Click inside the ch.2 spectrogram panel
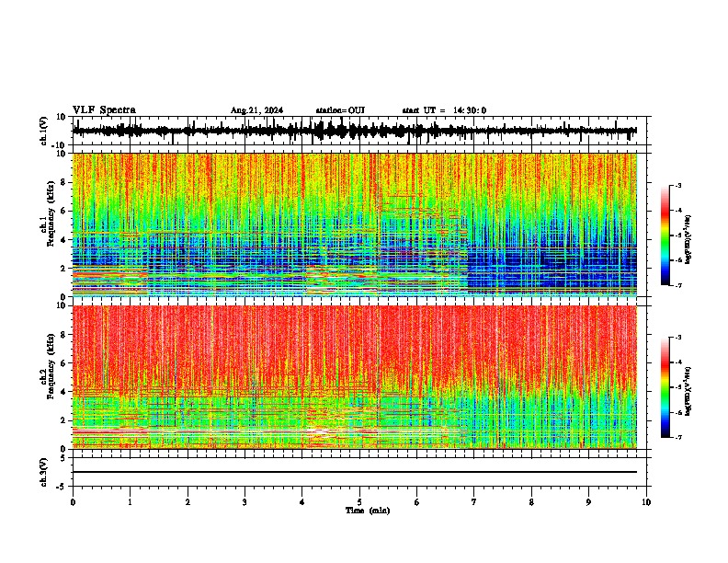728x563 pixels. point(354,377)
